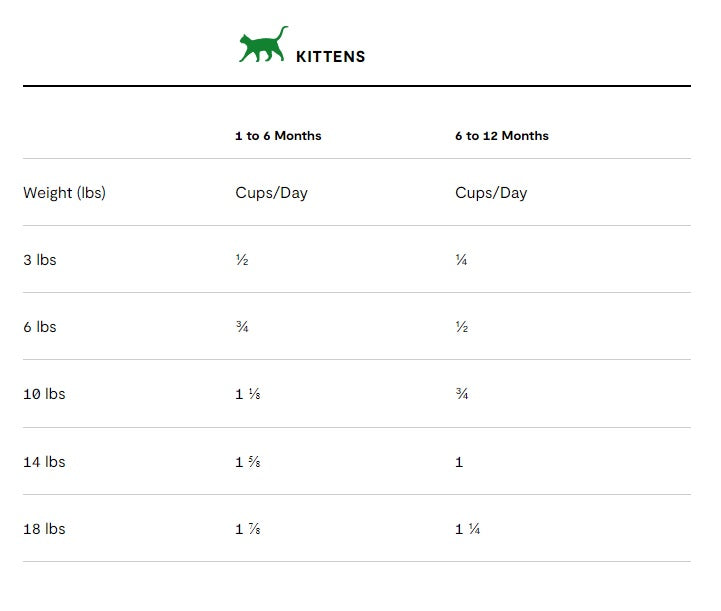Click the ¾ value in the 6 lbs row
721x611 pixels.
pos(241,327)
